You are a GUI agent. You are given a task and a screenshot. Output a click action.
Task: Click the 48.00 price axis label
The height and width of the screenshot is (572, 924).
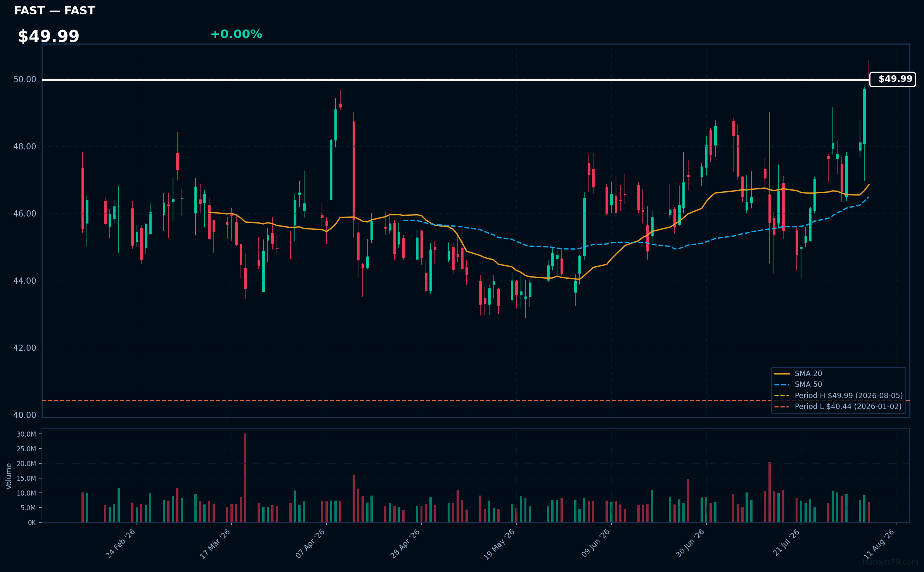pos(25,147)
